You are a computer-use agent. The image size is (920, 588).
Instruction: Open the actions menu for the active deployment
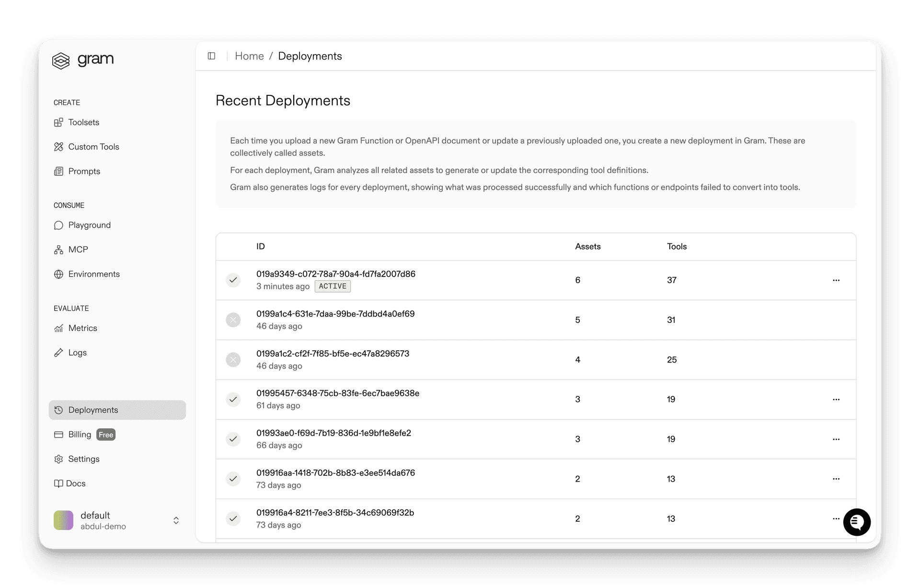click(x=836, y=280)
